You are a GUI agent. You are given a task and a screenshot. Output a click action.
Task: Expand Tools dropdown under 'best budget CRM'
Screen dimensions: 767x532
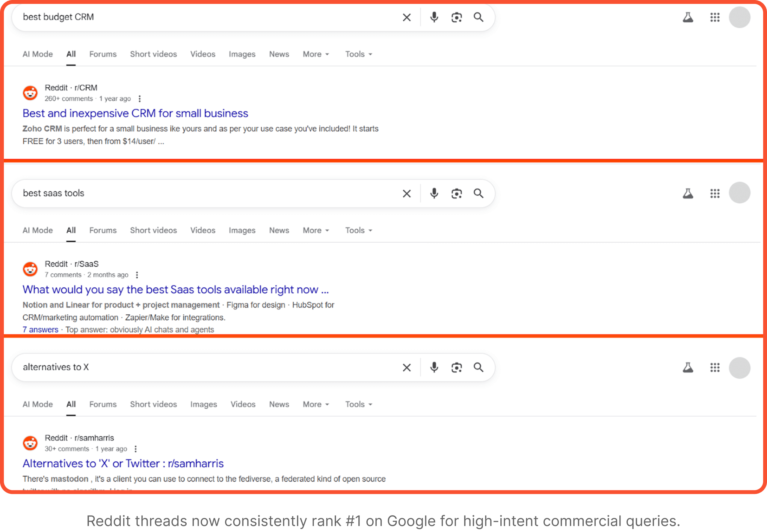[359, 54]
